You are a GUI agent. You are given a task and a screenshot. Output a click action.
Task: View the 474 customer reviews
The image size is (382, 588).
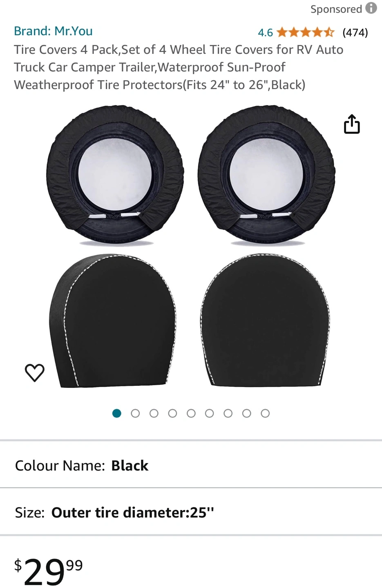click(x=355, y=32)
